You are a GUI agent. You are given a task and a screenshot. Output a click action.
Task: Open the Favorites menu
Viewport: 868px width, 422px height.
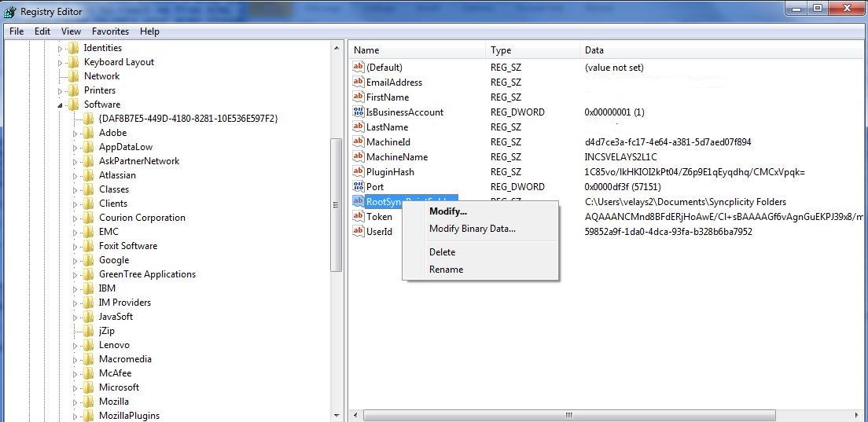pos(110,31)
